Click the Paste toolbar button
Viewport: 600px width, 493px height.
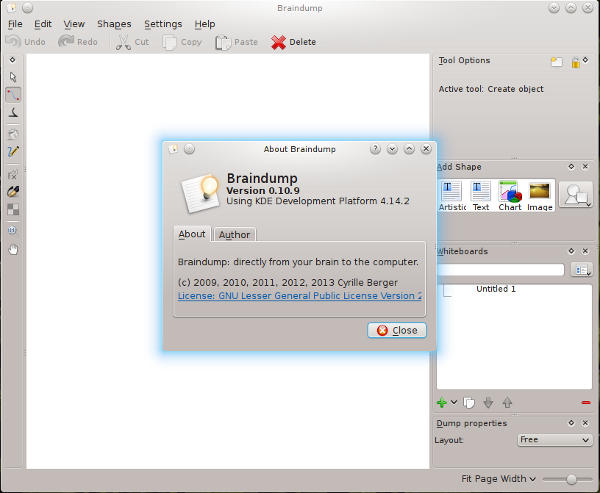point(236,42)
